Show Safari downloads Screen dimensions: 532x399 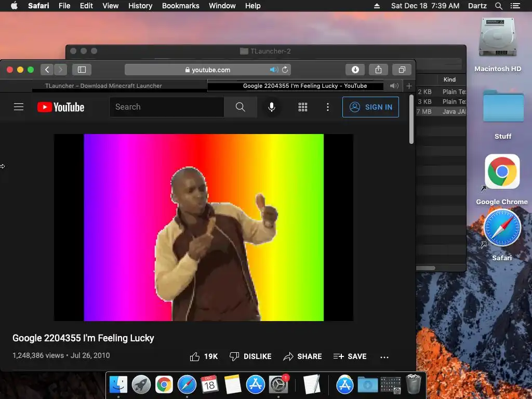tap(355, 70)
